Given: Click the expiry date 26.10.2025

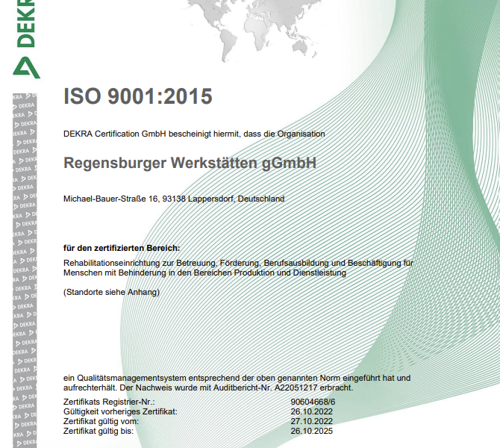Looking at the screenshot, I should click(311, 431).
